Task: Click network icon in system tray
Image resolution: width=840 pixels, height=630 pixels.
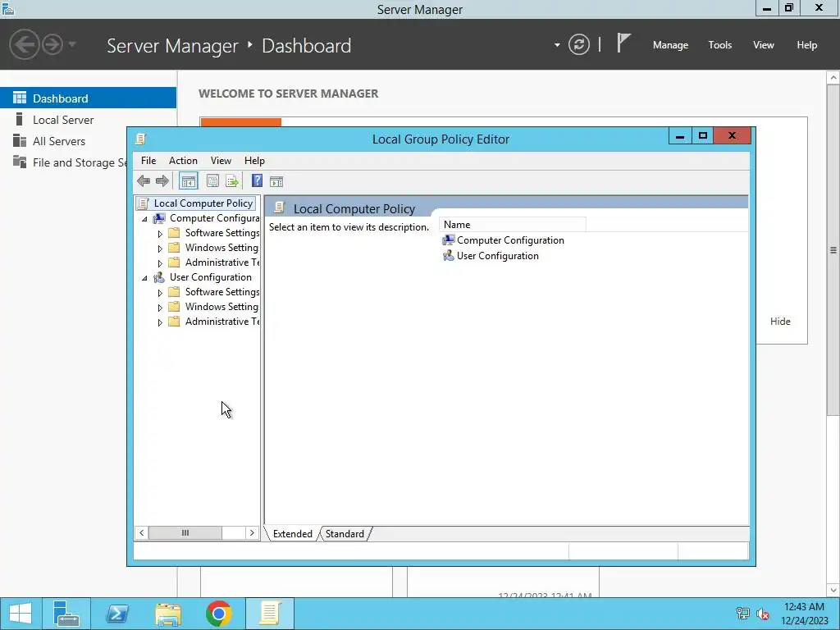Action: 742,614
